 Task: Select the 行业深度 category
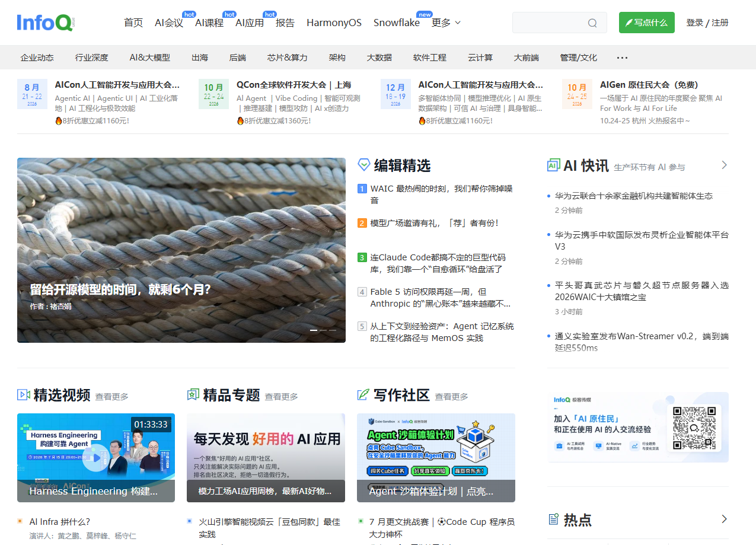(x=91, y=58)
